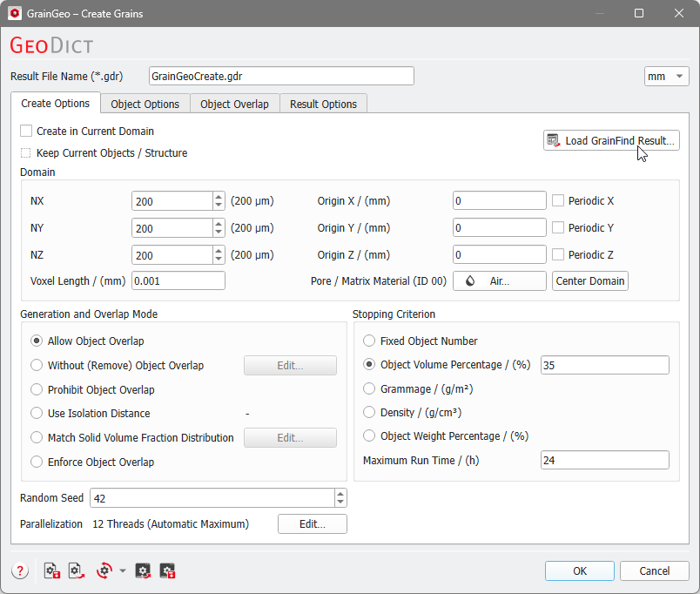Select Object Volume Percentage criterion
Image resolution: width=700 pixels, height=594 pixels.
pos(369,364)
